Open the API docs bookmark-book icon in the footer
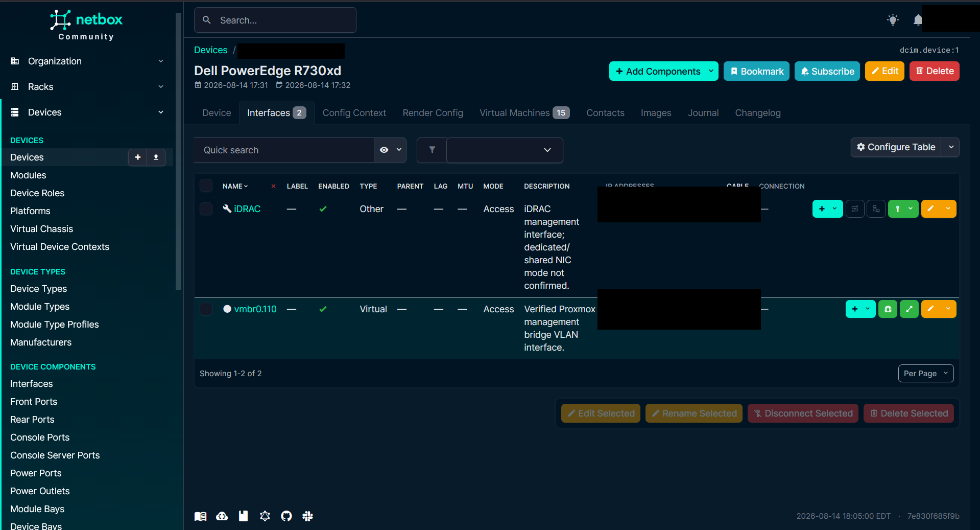980x530 pixels. coord(244,516)
